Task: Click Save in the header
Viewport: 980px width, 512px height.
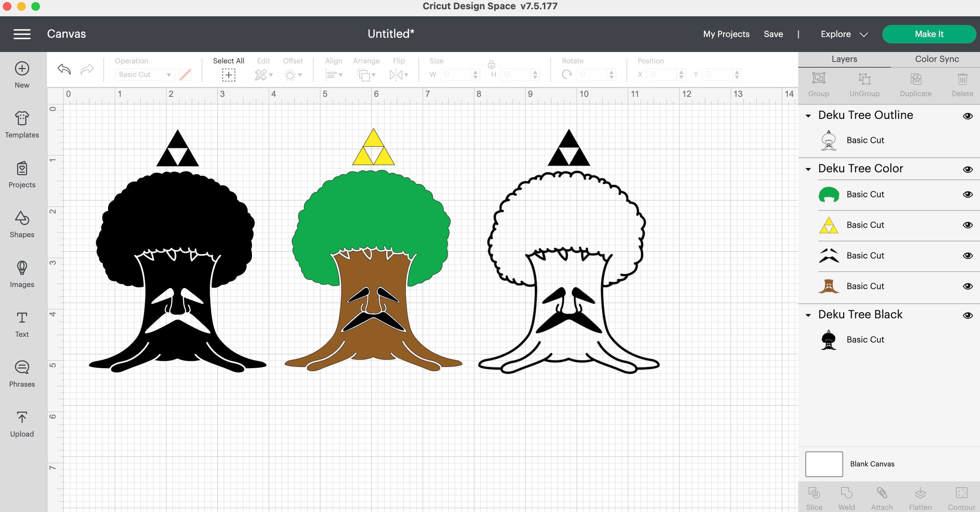Action: pos(773,34)
